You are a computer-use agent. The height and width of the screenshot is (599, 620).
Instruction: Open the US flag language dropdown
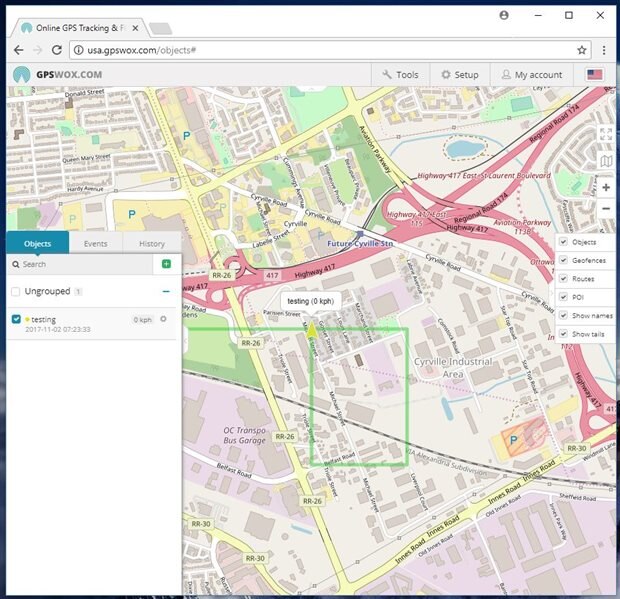pos(595,74)
